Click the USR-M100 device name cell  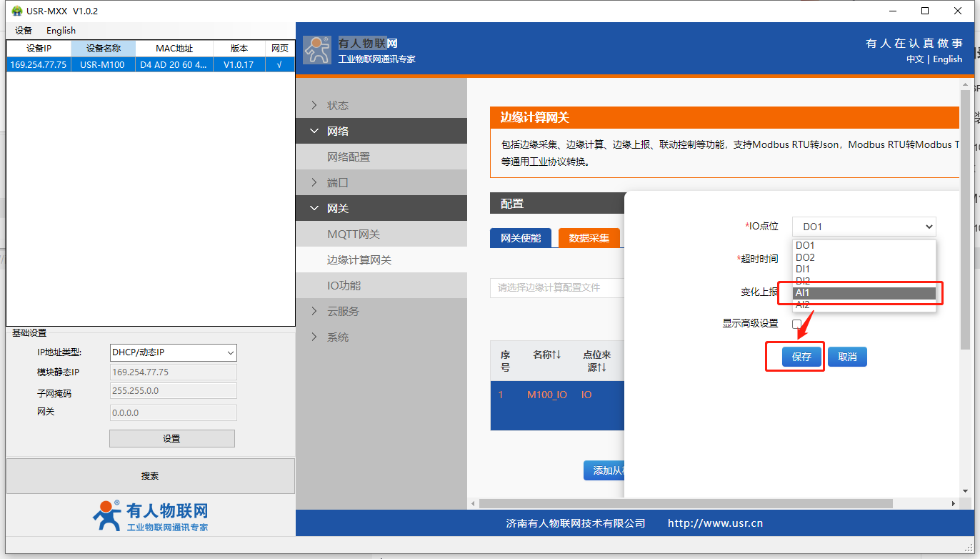point(103,64)
